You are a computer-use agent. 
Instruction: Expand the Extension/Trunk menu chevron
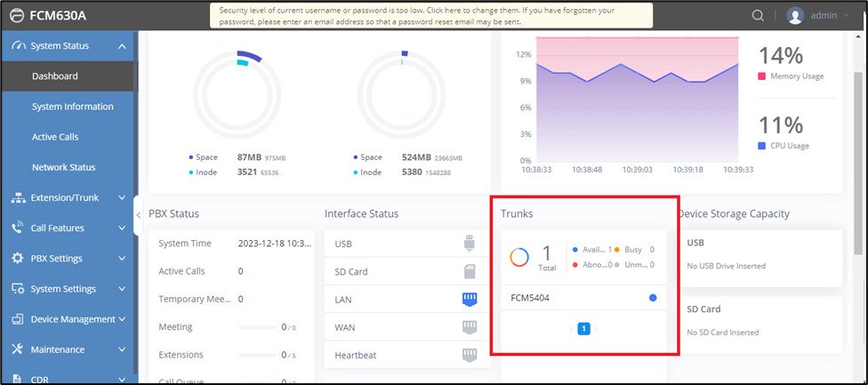[x=122, y=197]
